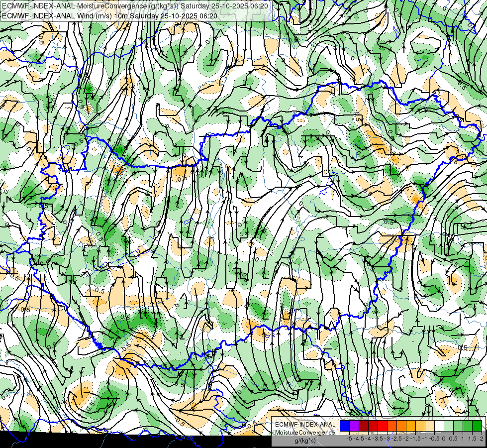This screenshot has height=448, width=487.
Task: Click the purple legend swatch from -5 to -4.5
Action: 354,426
